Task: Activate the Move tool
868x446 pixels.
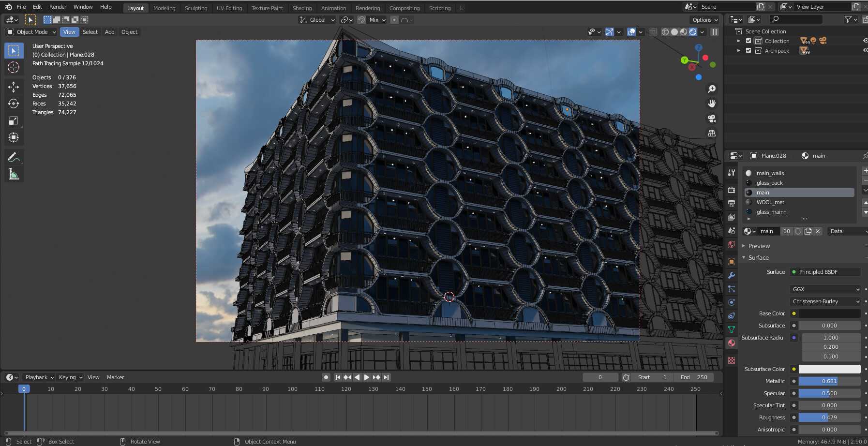Action: click(x=14, y=87)
